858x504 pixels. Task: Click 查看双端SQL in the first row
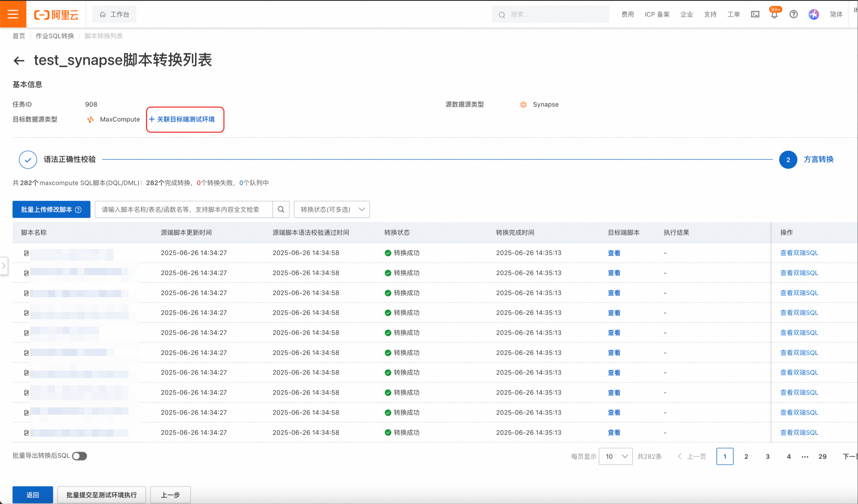tap(799, 253)
